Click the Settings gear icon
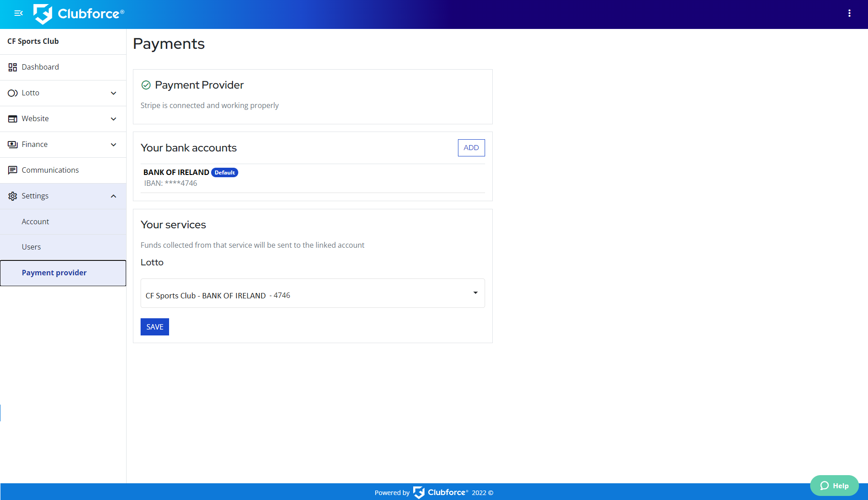 13,196
